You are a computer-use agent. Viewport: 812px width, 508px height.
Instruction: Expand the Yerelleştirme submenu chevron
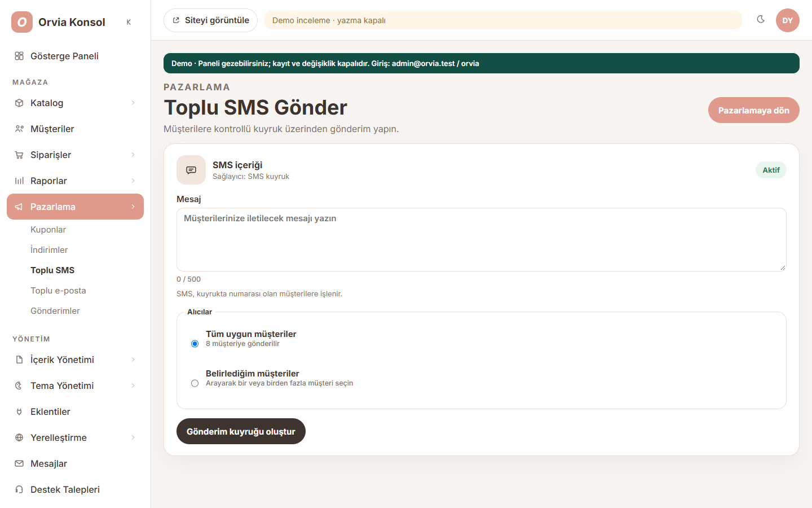tap(133, 437)
